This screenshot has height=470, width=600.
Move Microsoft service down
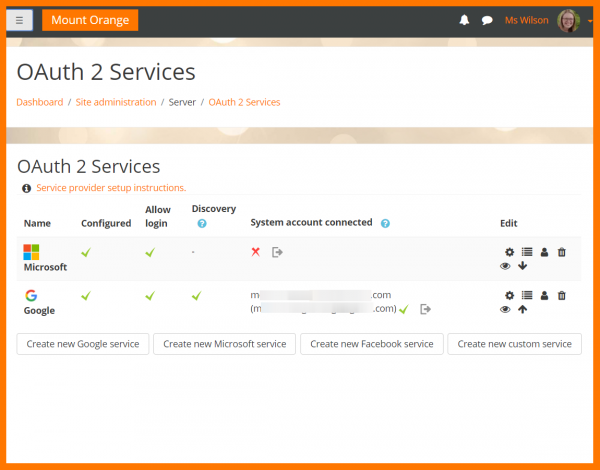click(523, 266)
